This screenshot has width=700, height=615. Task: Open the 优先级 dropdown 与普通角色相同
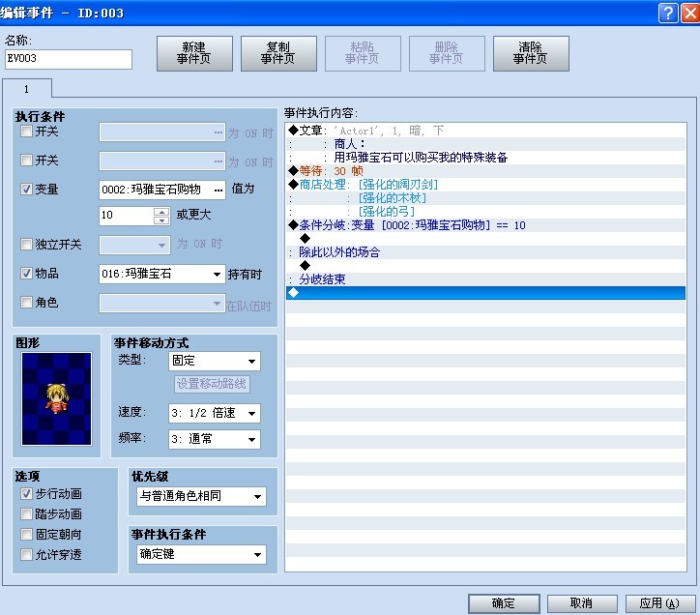[201, 496]
